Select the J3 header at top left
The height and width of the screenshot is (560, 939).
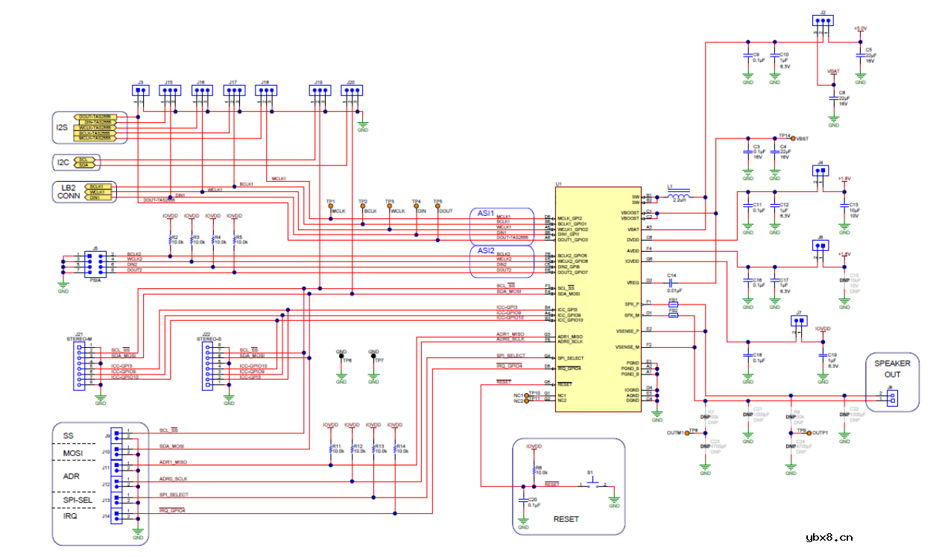[x=140, y=91]
